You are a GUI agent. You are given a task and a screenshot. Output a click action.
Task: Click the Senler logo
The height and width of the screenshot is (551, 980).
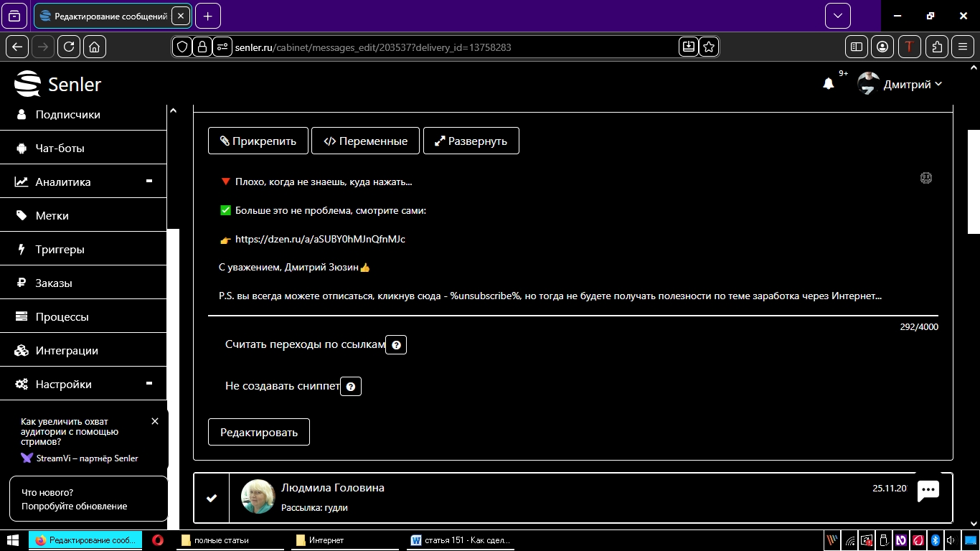tap(58, 84)
